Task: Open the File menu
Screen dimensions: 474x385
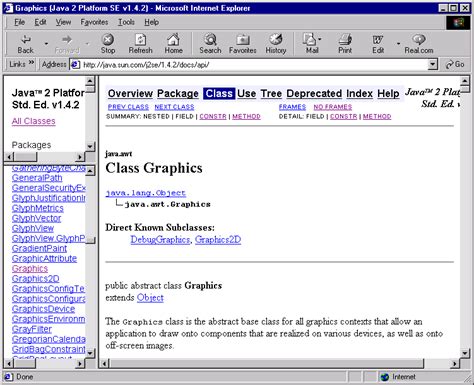Action: pos(19,22)
